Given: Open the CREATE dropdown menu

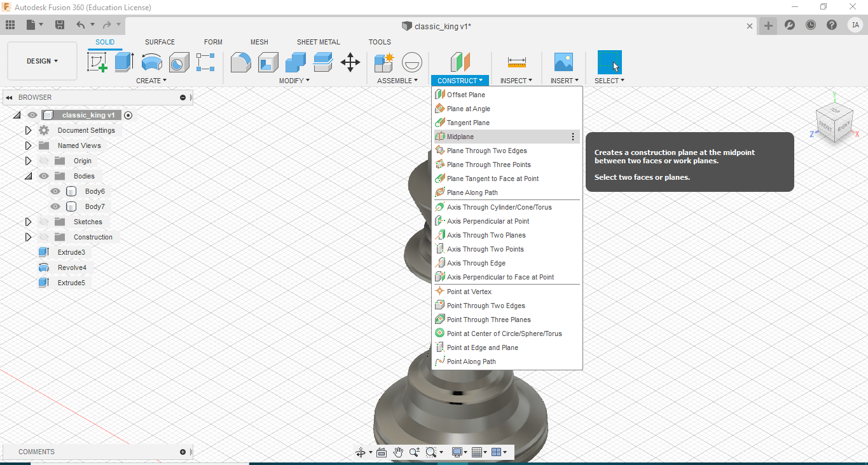Looking at the screenshot, I should tap(151, 81).
